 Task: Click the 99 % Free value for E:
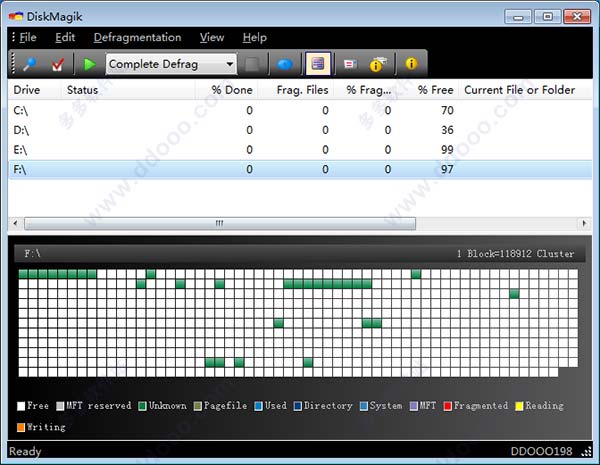pos(447,150)
